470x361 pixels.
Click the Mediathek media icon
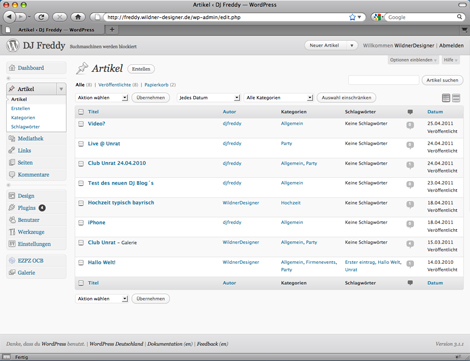pos(12,138)
